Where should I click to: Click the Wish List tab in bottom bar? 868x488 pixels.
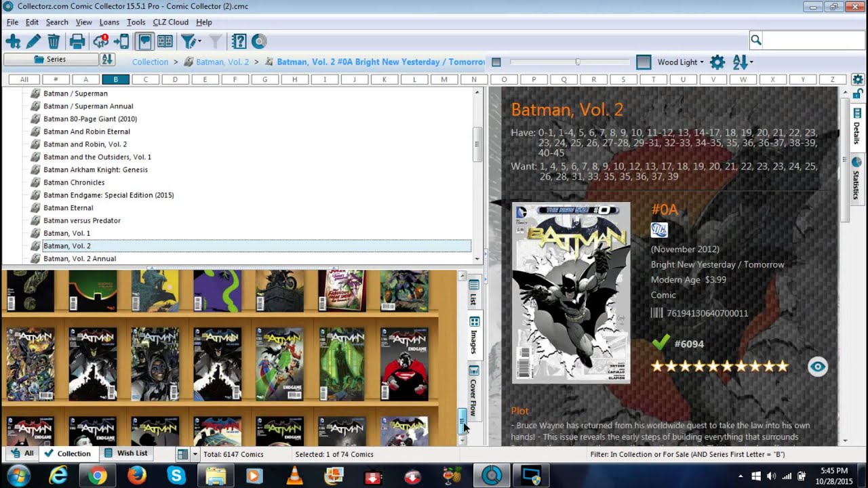pos(126,453)
